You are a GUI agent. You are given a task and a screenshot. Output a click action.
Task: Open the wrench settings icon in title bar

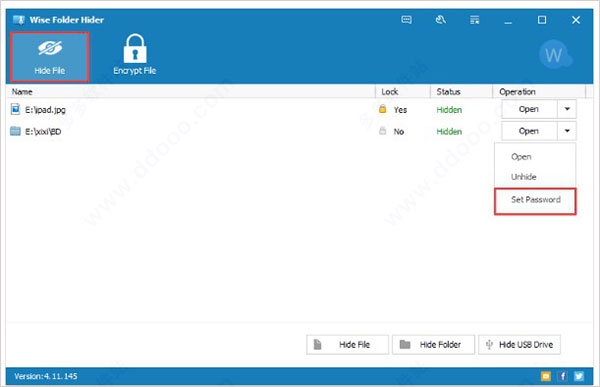[x=440, y=20]
